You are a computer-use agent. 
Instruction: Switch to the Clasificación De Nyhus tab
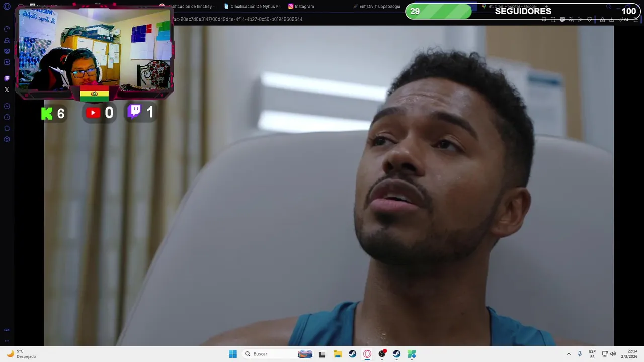click(x=252, y=6)
